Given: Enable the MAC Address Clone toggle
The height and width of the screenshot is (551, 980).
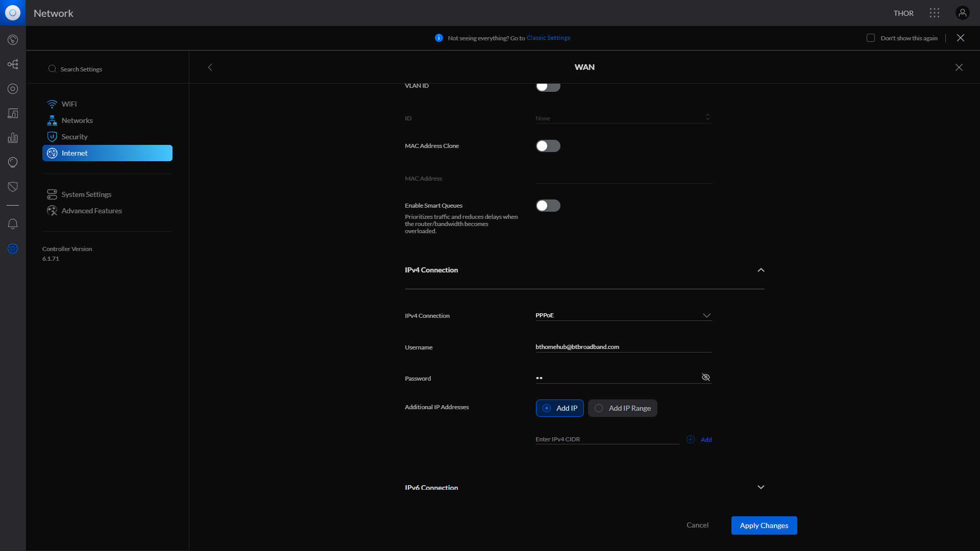Looking at the screenshot, I should pyautogui.click(x=548, y=146).
